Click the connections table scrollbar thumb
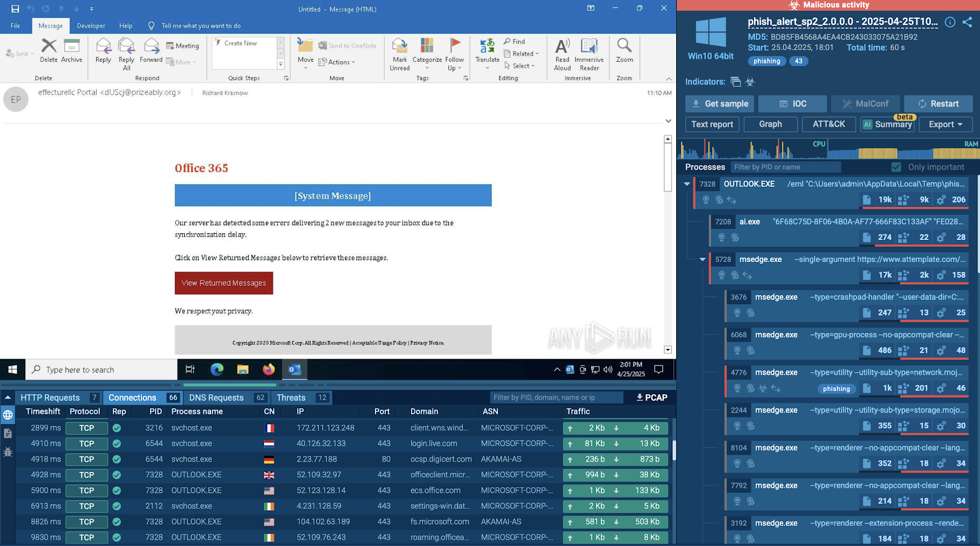980x546 pixels. pos(674,451)
